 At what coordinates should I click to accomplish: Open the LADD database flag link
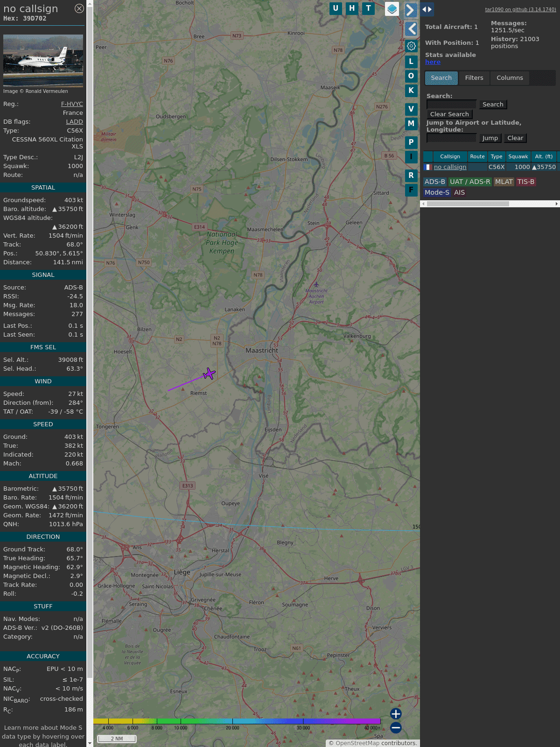tap(74, 122)
